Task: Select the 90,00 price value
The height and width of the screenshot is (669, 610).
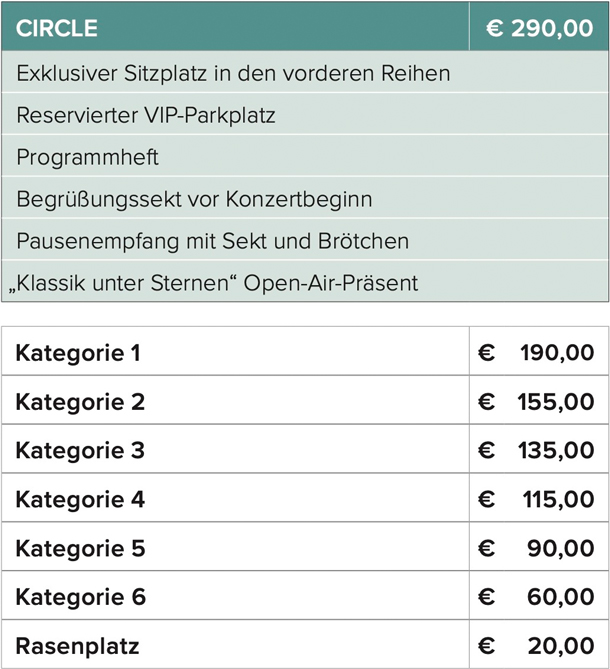Action: pyautogui.click(x=561, y=548)
